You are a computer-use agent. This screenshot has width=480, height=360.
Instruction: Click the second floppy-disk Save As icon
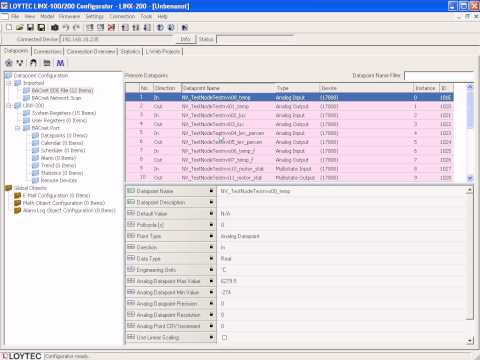pos(41,28)
